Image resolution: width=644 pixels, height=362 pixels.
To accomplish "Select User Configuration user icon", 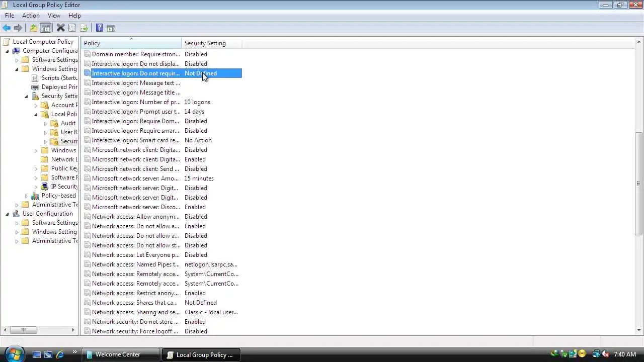I will [16, 214].
